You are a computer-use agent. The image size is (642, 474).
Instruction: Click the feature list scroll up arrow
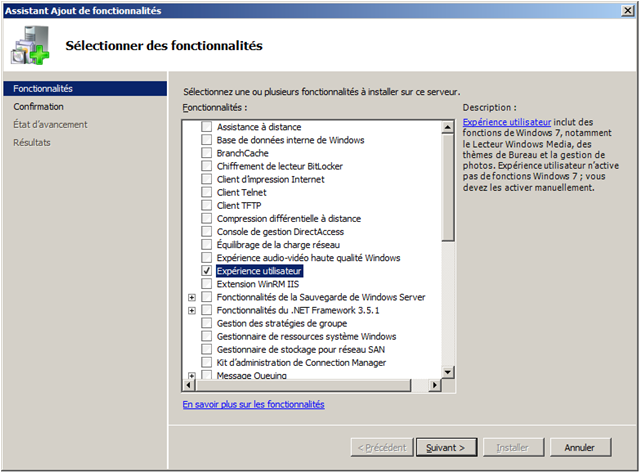[448, 127]
